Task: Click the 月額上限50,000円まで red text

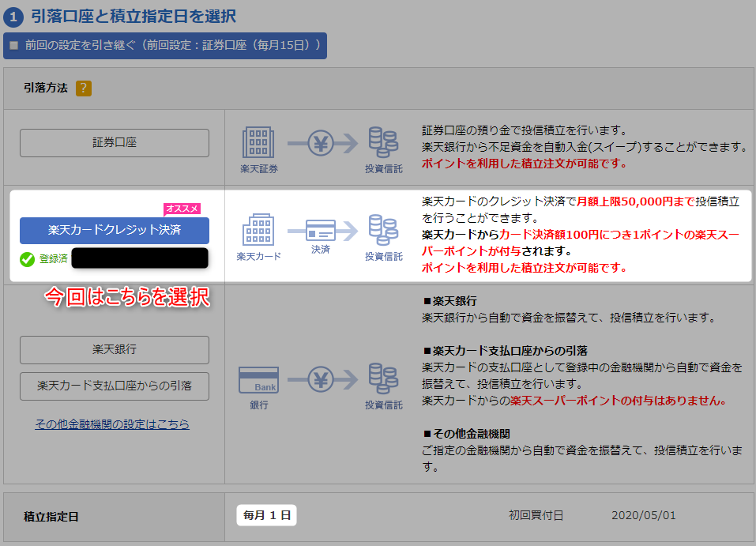Action: (635, 201)
